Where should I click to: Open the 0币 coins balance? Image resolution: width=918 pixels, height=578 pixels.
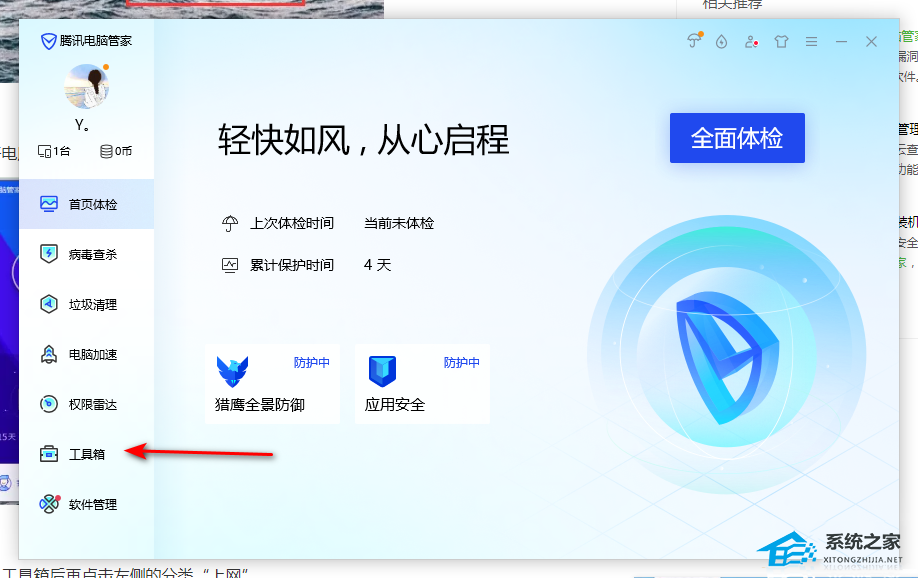[x=116, y=152]
